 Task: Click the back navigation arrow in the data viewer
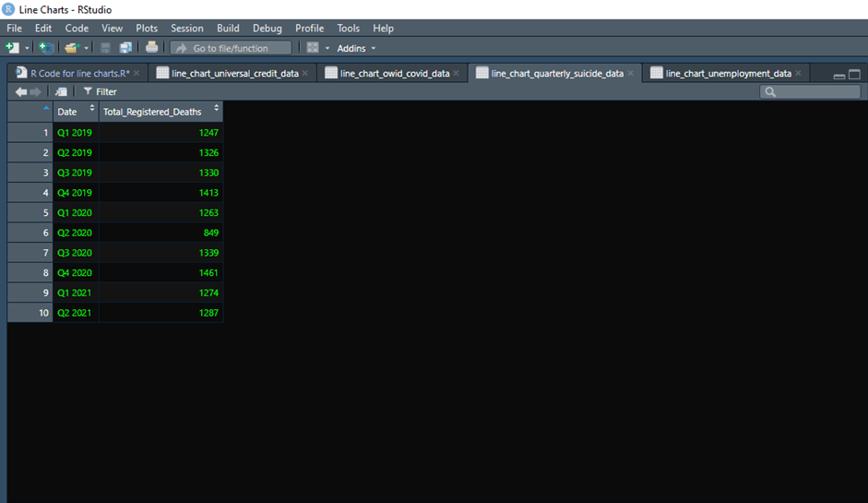(x=21, y=92)
